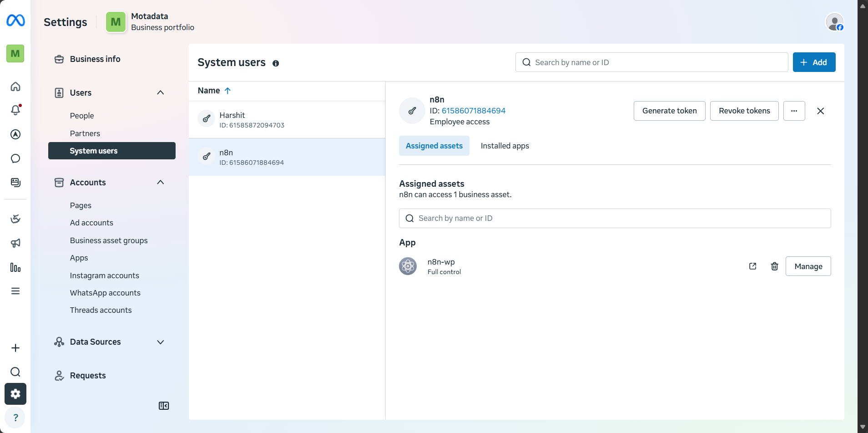
Task: Open WhatsApp accounts in sidebar
Action: pyautogui.click(x=105, y=293)
